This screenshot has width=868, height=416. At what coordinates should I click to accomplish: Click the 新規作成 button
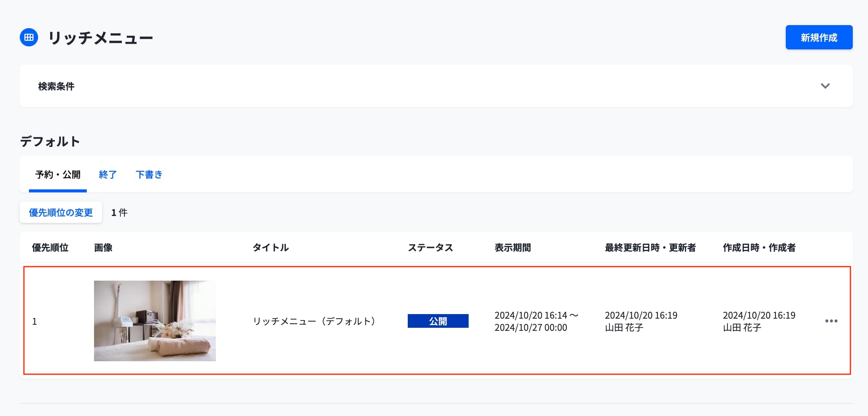819,37
